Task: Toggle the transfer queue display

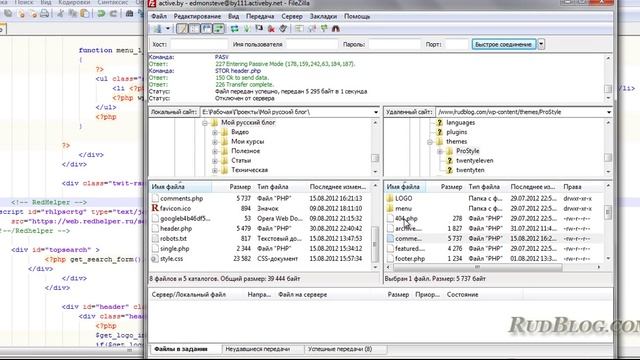Action: 219,29
